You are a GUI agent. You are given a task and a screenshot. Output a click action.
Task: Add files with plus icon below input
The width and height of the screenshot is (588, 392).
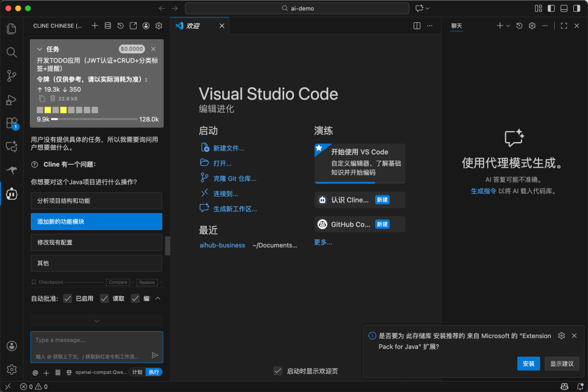(46, 372)
